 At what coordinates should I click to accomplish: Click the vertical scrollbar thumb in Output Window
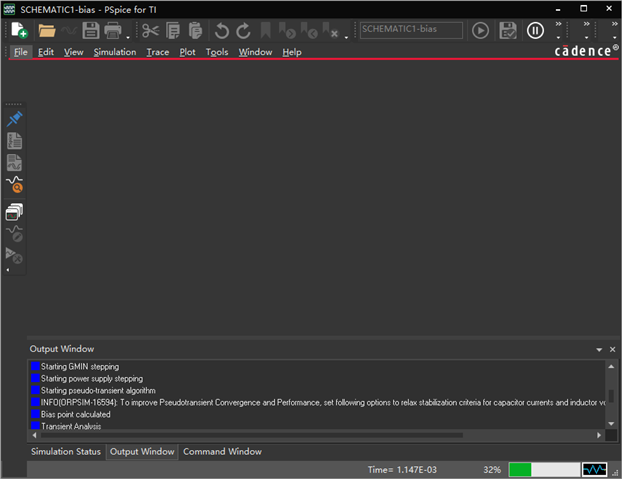[x=611, y=396]
